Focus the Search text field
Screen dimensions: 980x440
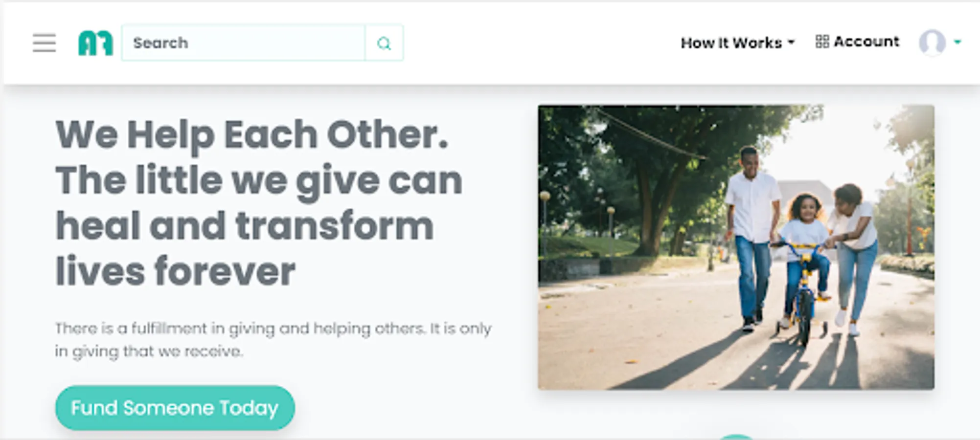(x=243, y=43)
